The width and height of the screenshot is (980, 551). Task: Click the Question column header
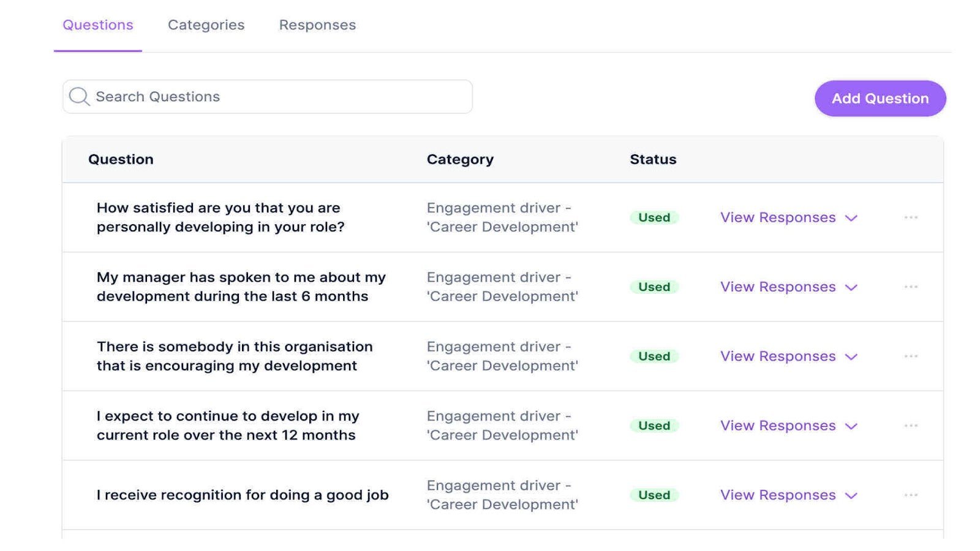[x=121, y=159]
